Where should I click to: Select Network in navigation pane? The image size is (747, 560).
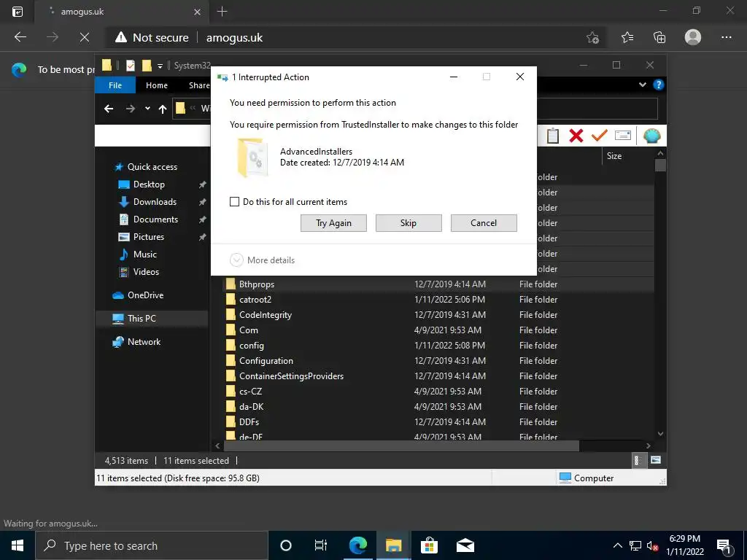point(144,342)
